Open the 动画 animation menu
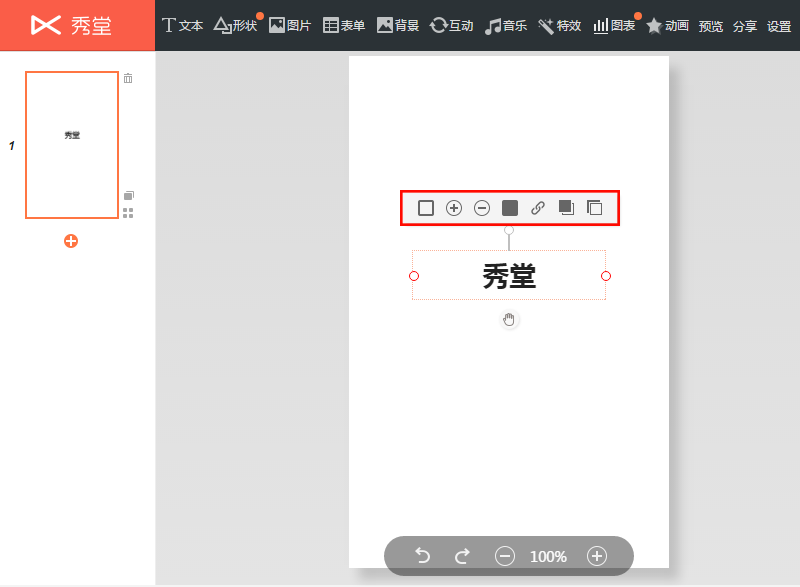Screen dimensions: 800x587 [x=667, y=25]
